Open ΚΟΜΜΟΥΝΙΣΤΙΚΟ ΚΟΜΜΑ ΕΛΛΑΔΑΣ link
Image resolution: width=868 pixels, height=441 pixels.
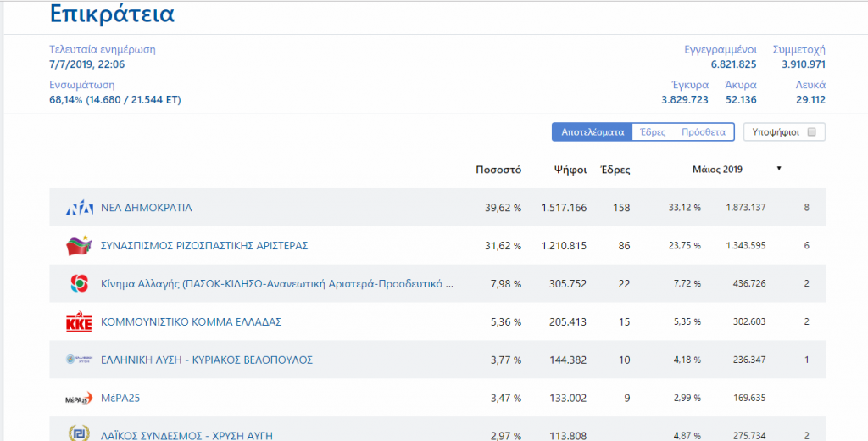191,322
